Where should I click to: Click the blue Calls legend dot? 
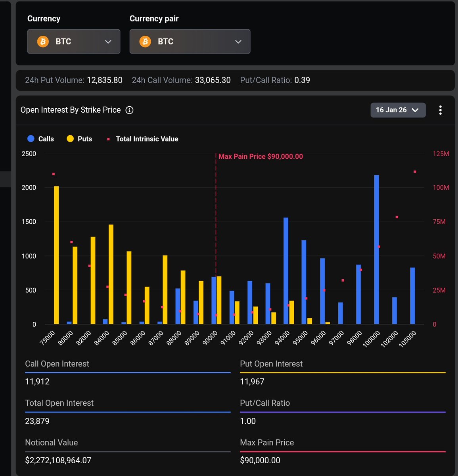(x=31, y=138)
